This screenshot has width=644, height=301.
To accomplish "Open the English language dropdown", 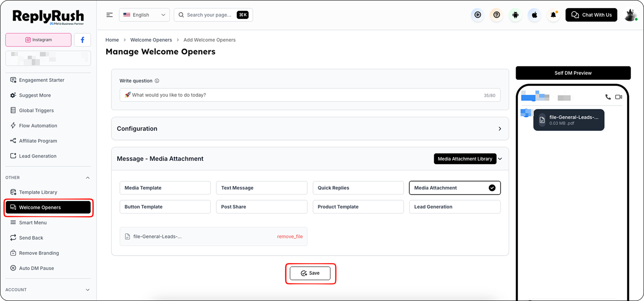I will click(x=144, y=15).
